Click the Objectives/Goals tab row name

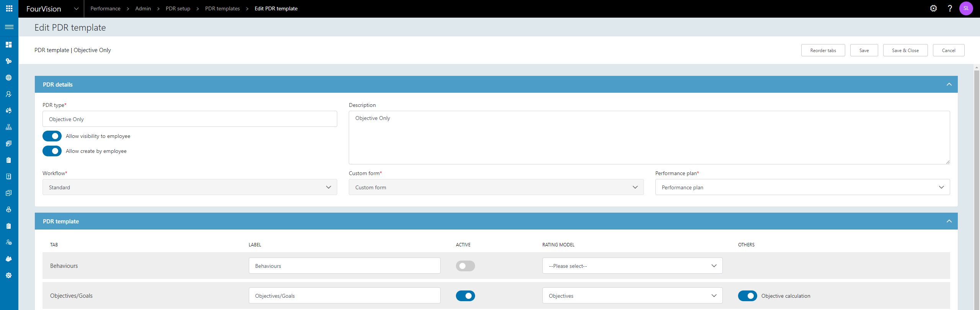pyautogui.click(x=71, y=296)
